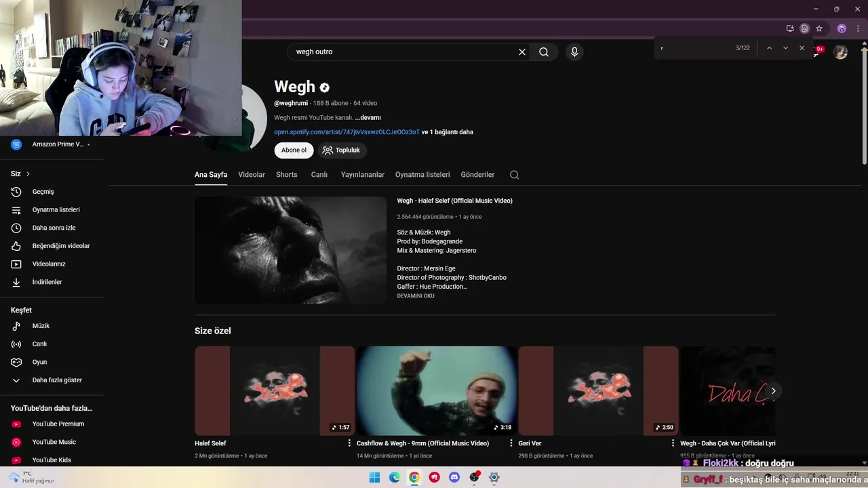The width and height of the screenshot is (868, 488).
Task: Open Chrome profile avatar in toolbar
Action: [842, 28]
